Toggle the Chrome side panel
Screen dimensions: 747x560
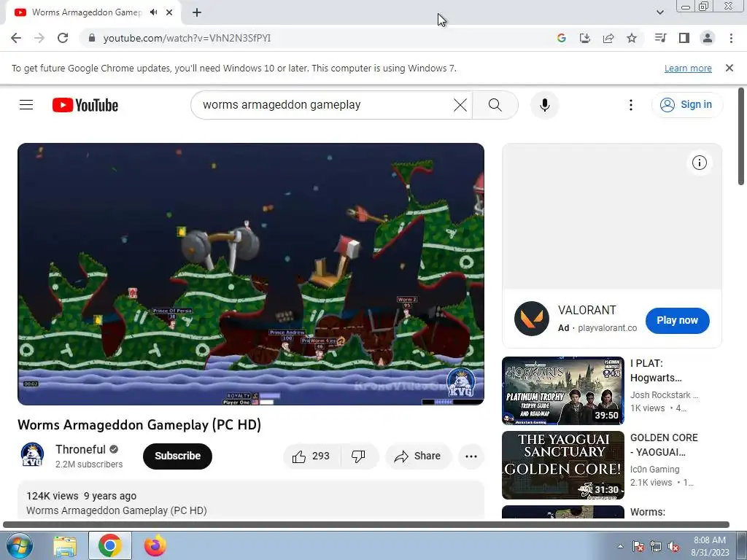pyautogui.click(x=684, y=38)
